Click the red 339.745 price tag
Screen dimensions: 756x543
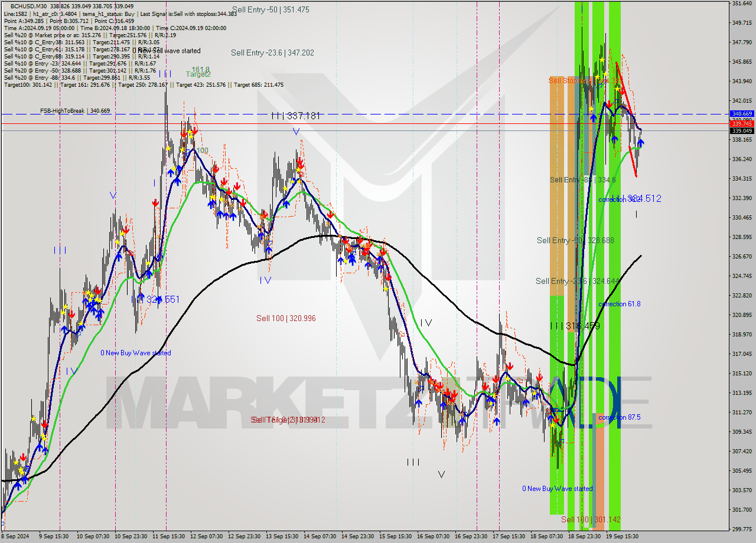click(x=742, y=123)
